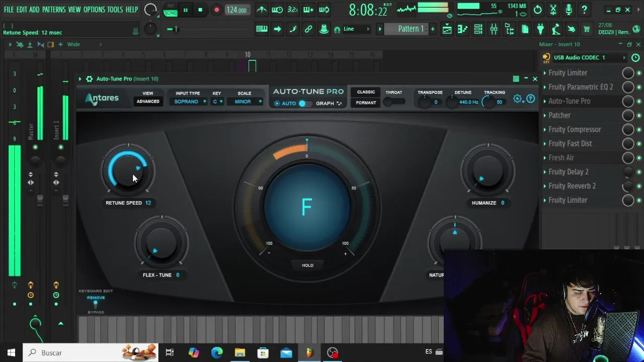
Task: Open the channel rack icon
Action: [x=478, y=29]
